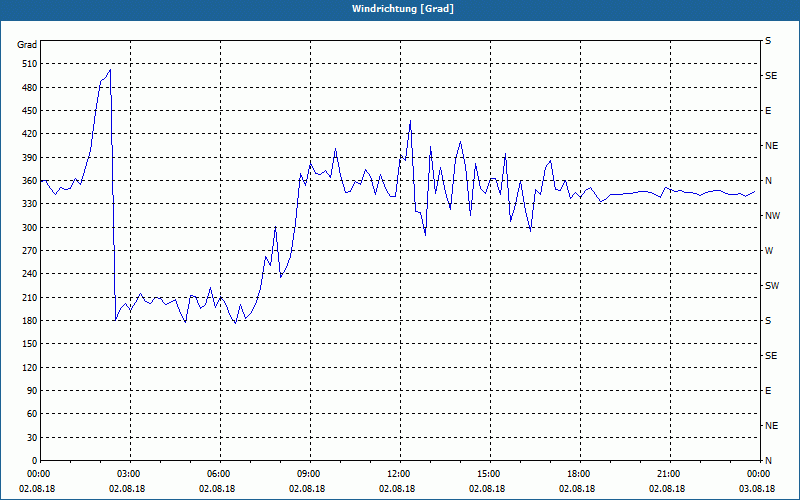Select the 270 y-axis value
The height and width of the screenshot is (500, 800).
[30, 251]
